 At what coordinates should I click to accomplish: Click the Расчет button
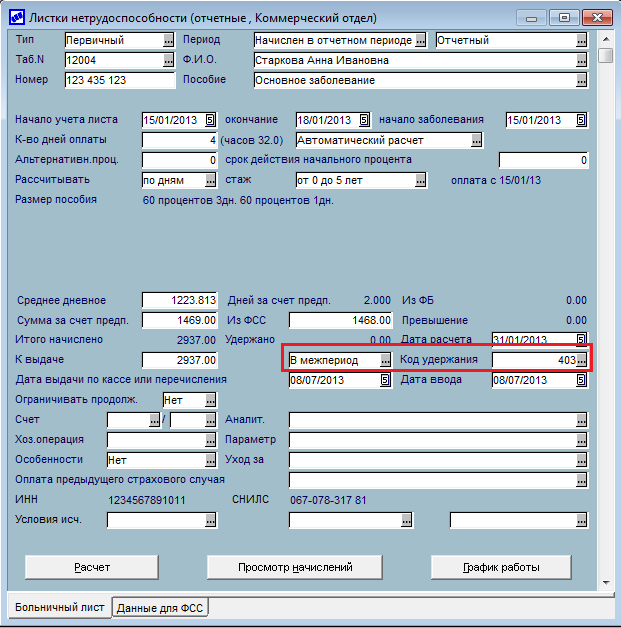pyautogui.click(x=92, y=567)
